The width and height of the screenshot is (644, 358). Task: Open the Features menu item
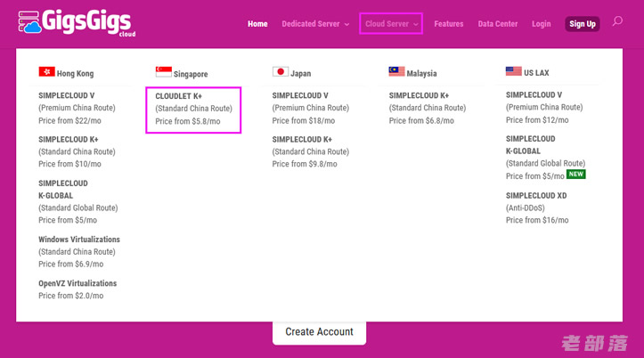point(449,24)
